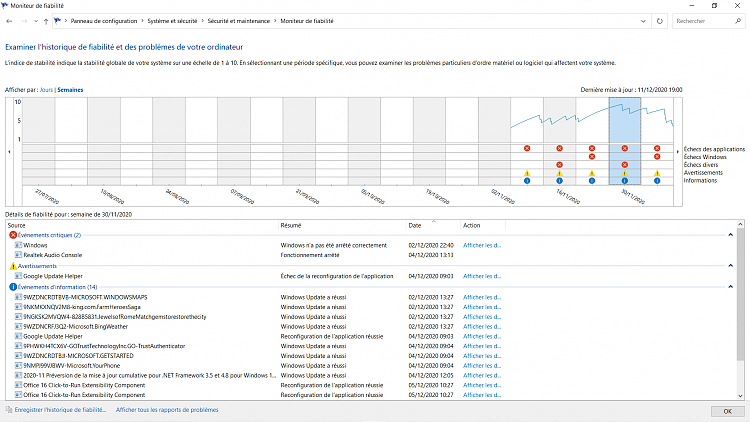The width and height of the screenshot is (750, 422).
Task: Go back using the navigation back arrow
Action: pyautogui.click(x=9, y=21)
